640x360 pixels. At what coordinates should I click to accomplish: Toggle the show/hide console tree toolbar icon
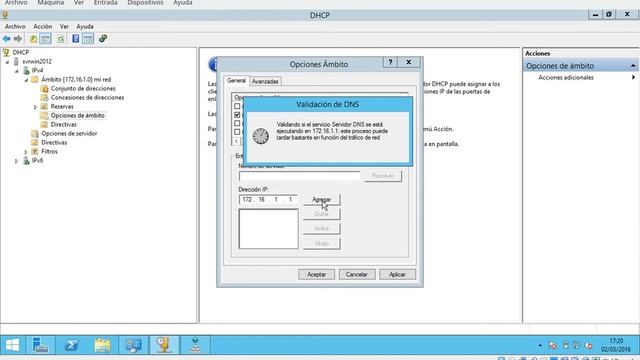tap(45, 39)
